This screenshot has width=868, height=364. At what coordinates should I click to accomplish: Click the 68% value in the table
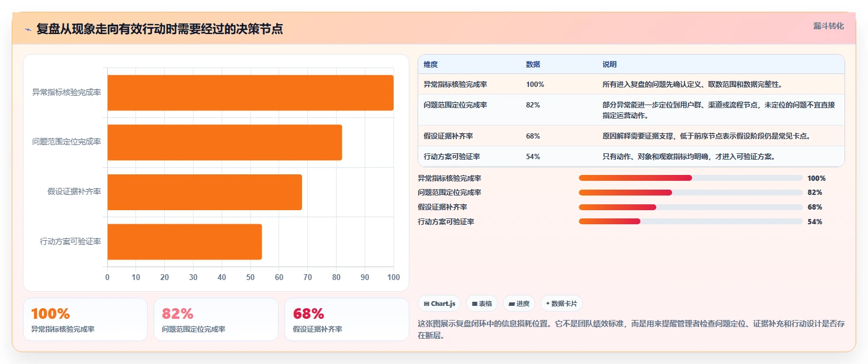(x=533, y=136)
